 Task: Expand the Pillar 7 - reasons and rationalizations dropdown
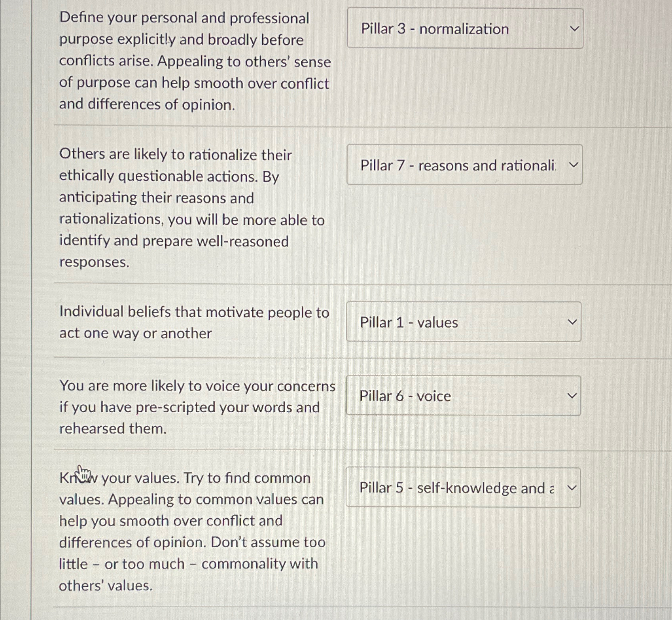pos(464,165)
